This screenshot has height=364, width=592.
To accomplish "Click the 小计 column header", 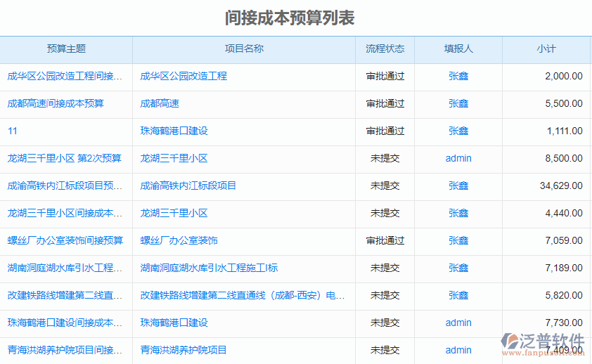I will [546, 49].
